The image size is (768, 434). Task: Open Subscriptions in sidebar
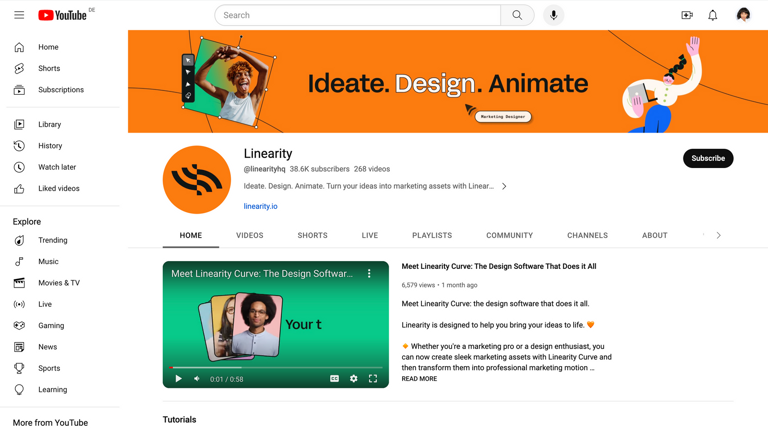tap(63, 90)
